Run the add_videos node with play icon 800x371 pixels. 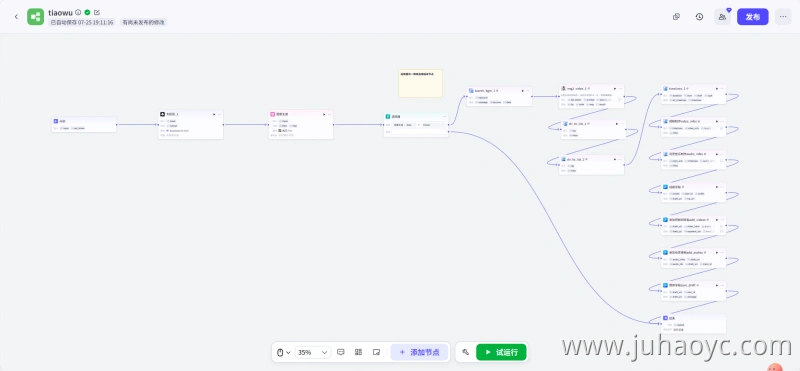click(x=717, y=219)
